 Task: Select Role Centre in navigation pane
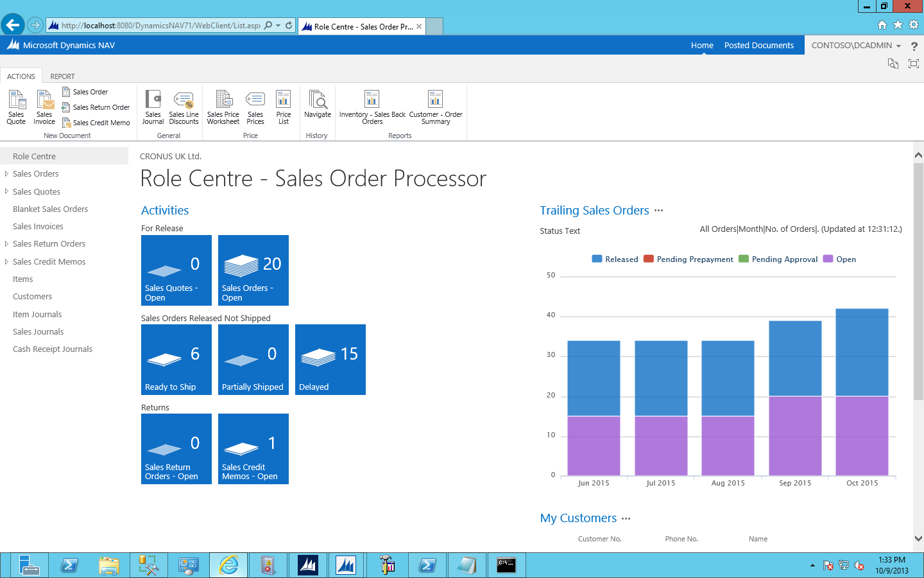click(64, 156)
